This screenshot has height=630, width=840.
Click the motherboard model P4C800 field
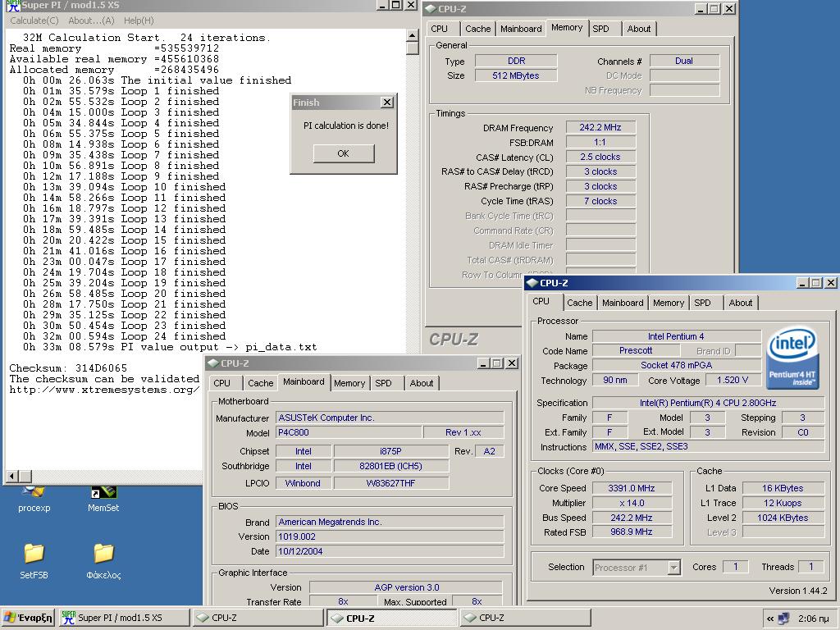[x=349, y=432]
